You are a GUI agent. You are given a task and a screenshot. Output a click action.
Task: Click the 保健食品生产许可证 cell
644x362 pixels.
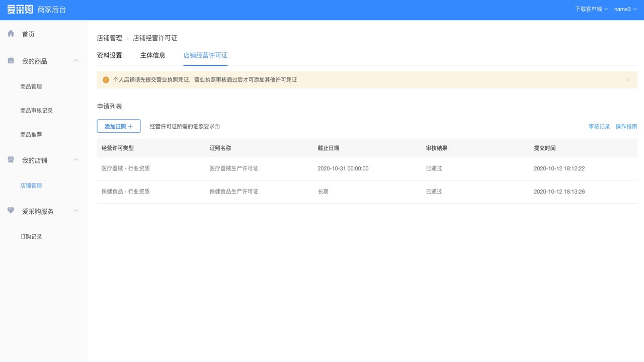click(234, 192)
